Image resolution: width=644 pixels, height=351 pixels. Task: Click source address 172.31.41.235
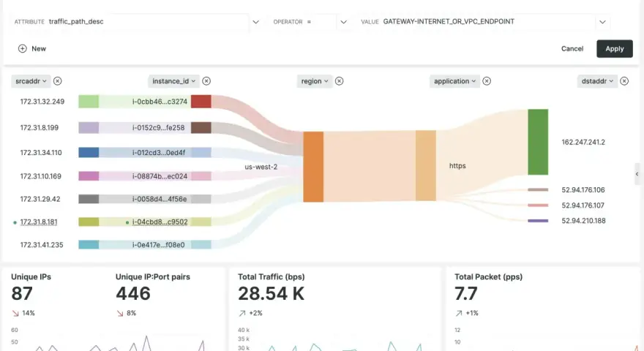coord(42,245)
